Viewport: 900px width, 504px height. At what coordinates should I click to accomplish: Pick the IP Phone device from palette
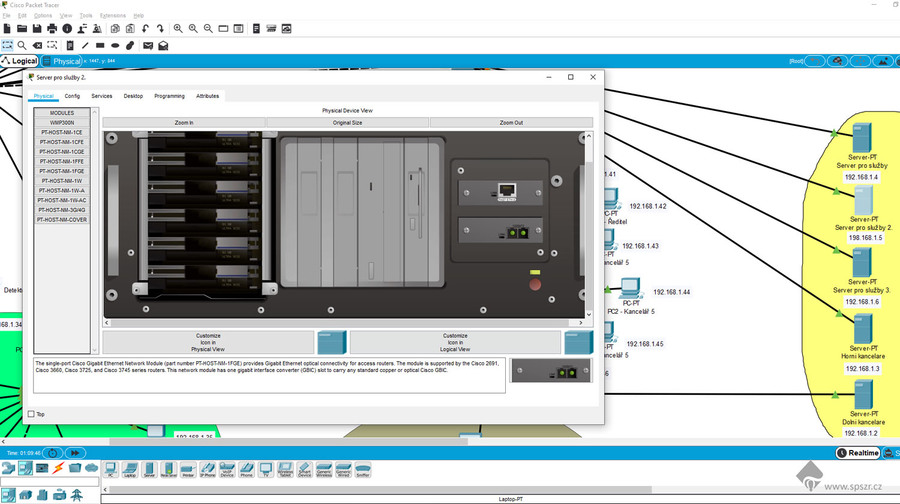[x=207, y=470]
